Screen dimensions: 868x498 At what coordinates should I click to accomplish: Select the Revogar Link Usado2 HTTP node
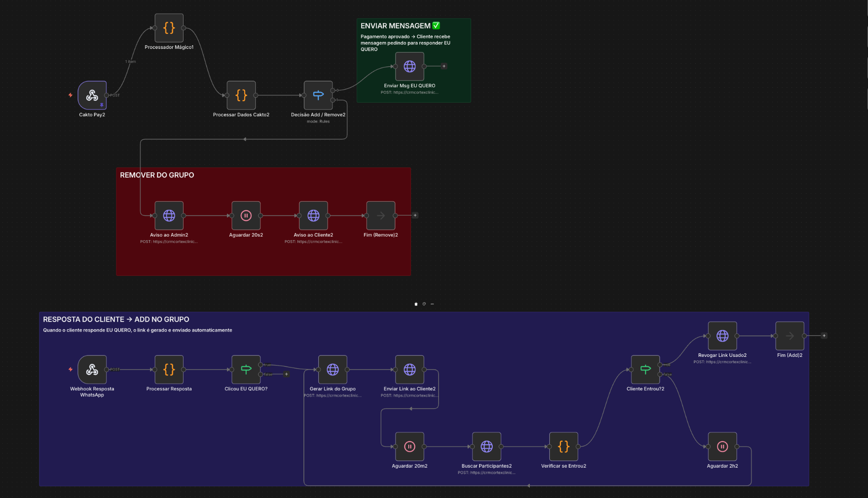click(722, 336)
